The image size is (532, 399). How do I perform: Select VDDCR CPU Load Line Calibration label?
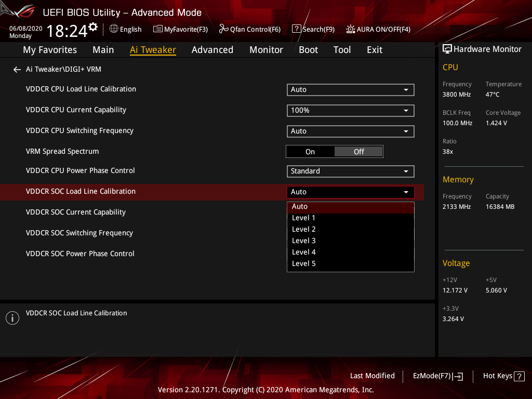[81, 89]
